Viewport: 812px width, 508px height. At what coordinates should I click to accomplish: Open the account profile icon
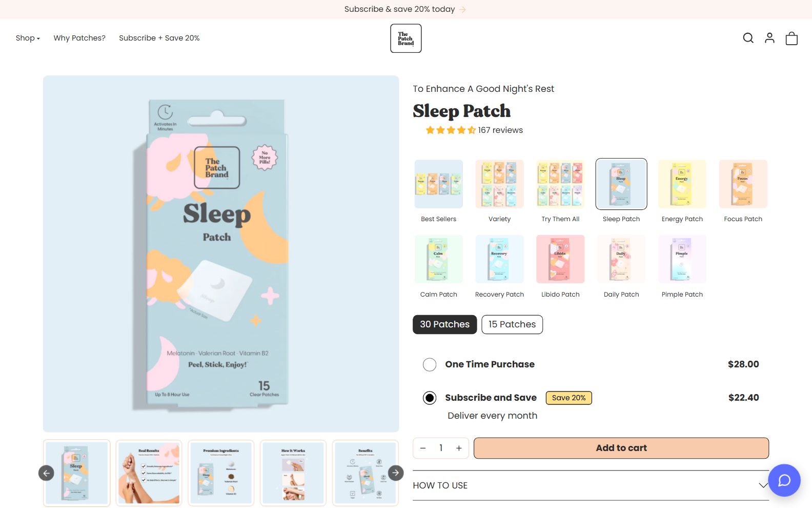point(769,38)
